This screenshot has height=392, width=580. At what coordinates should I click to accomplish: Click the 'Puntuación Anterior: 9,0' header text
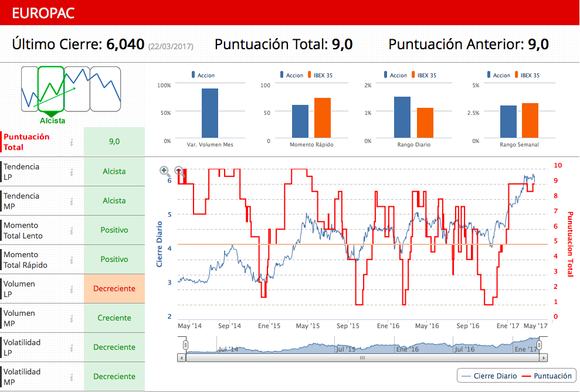pyautogui.click(x=469, y=45)
